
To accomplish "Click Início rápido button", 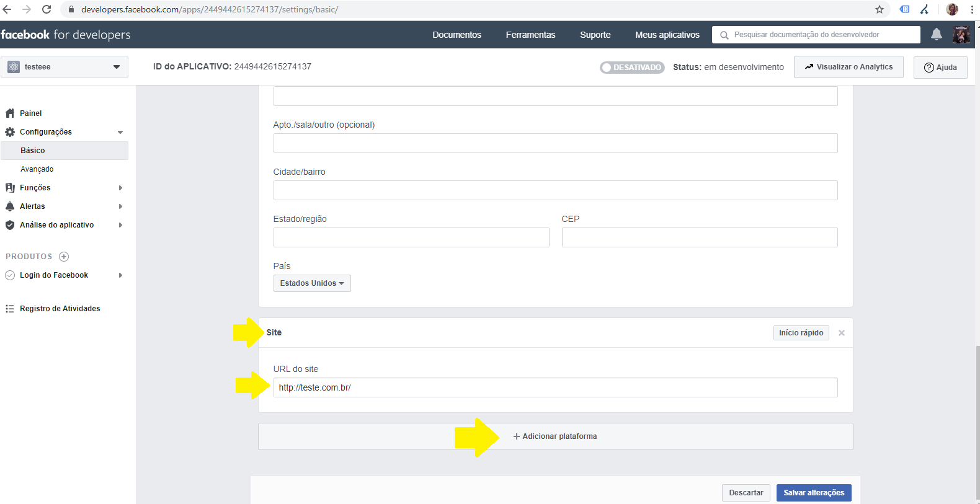I will pos(801,333).
